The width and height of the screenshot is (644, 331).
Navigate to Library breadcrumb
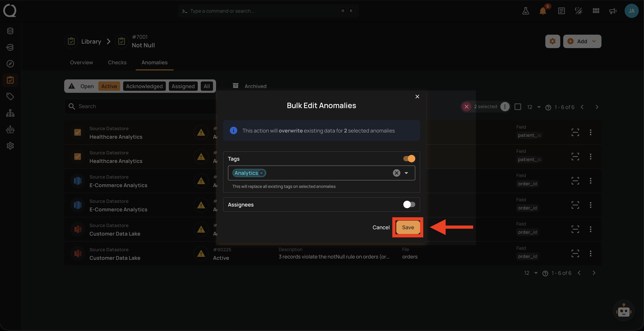tap(91, 41)
